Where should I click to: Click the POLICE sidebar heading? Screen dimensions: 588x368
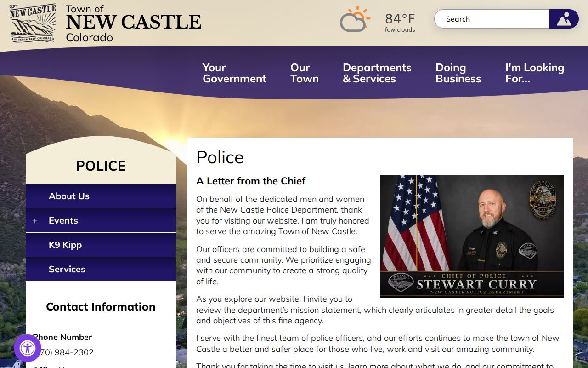(x=101, y=166)
